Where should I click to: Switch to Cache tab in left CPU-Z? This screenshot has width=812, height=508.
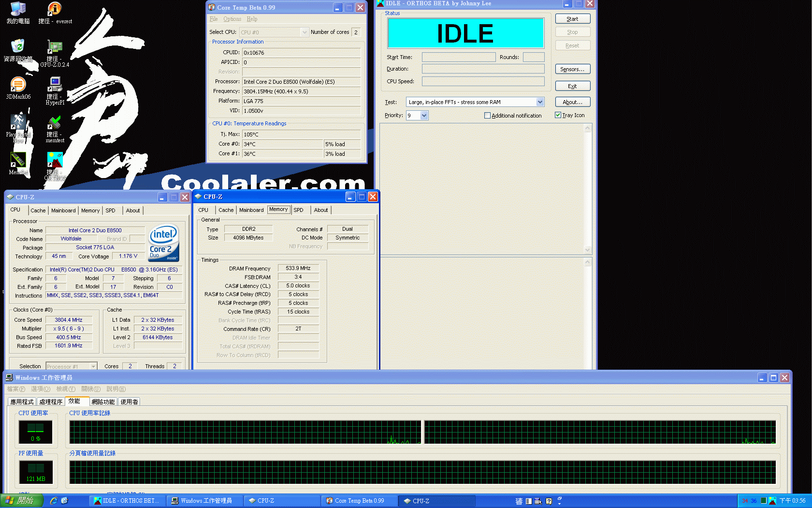click(x=38, y=210)
